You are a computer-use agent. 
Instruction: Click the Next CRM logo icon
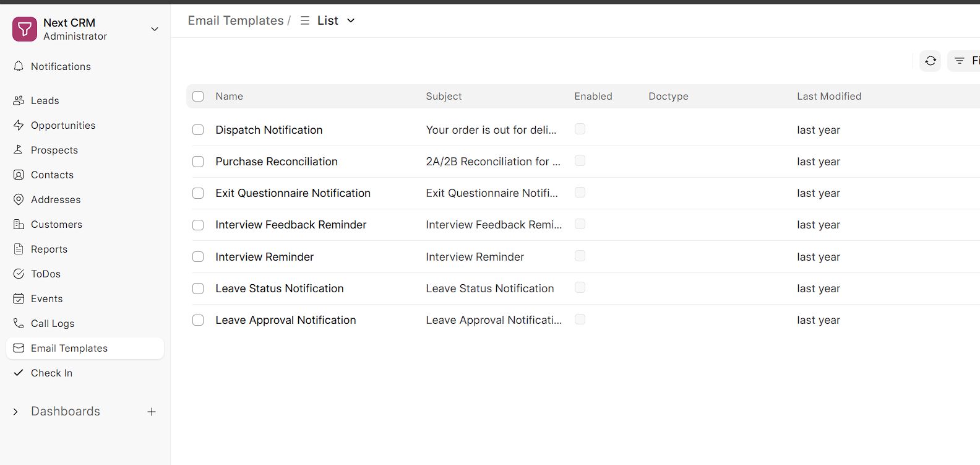tap(25, 29)
